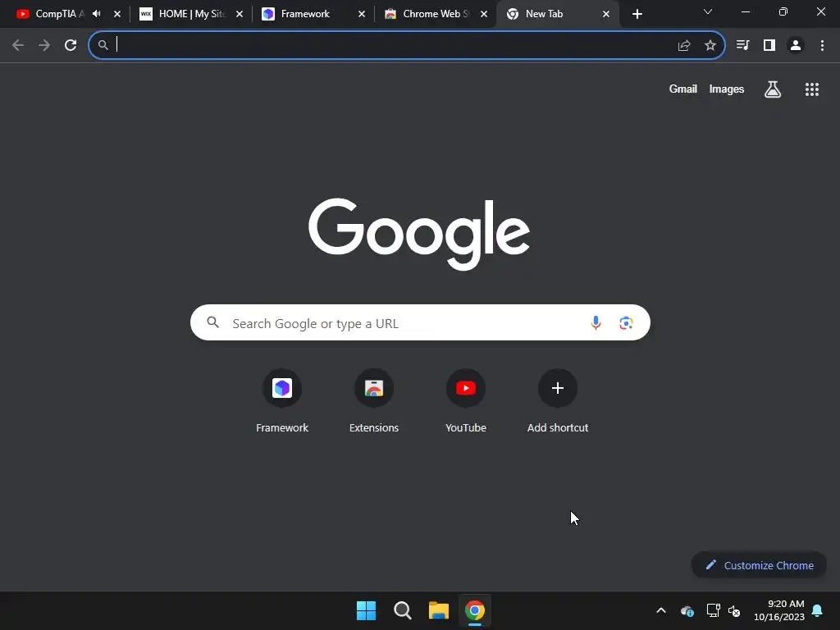840x630 pixels.
Task: Open the media controls icon in toolbar
Action: click(x=742, y=45)
